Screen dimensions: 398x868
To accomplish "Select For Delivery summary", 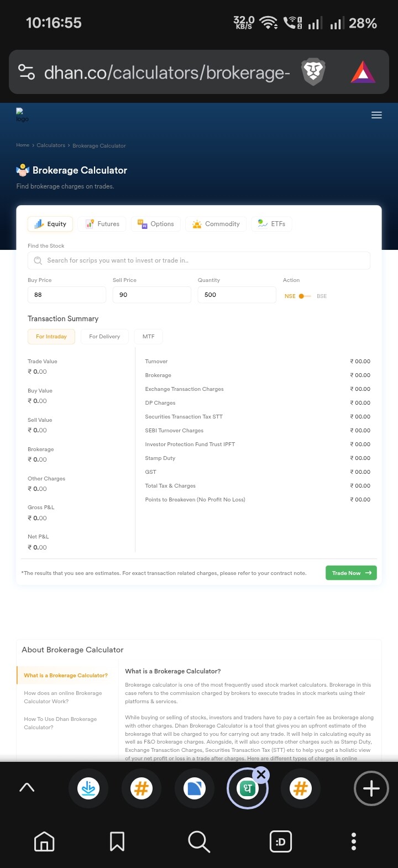I will click(x=104, y=336).
